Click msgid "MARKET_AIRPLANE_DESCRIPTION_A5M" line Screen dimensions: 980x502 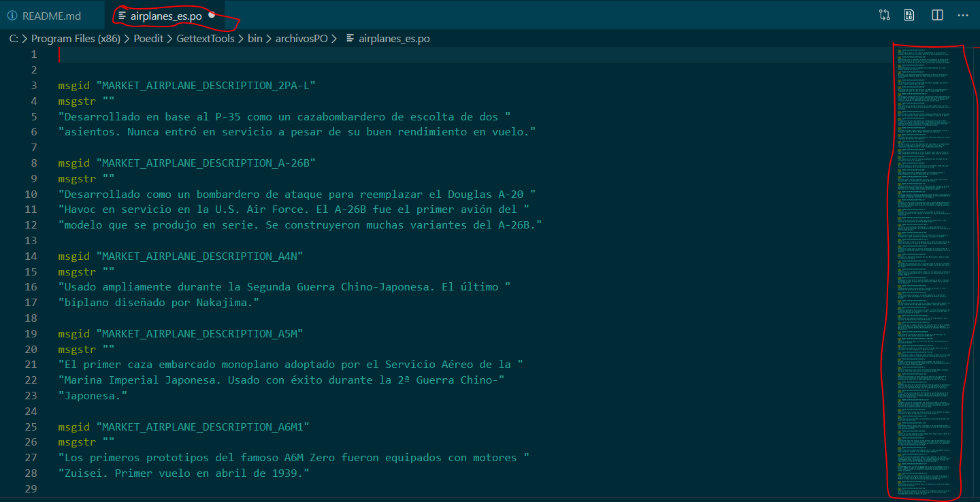180,334
